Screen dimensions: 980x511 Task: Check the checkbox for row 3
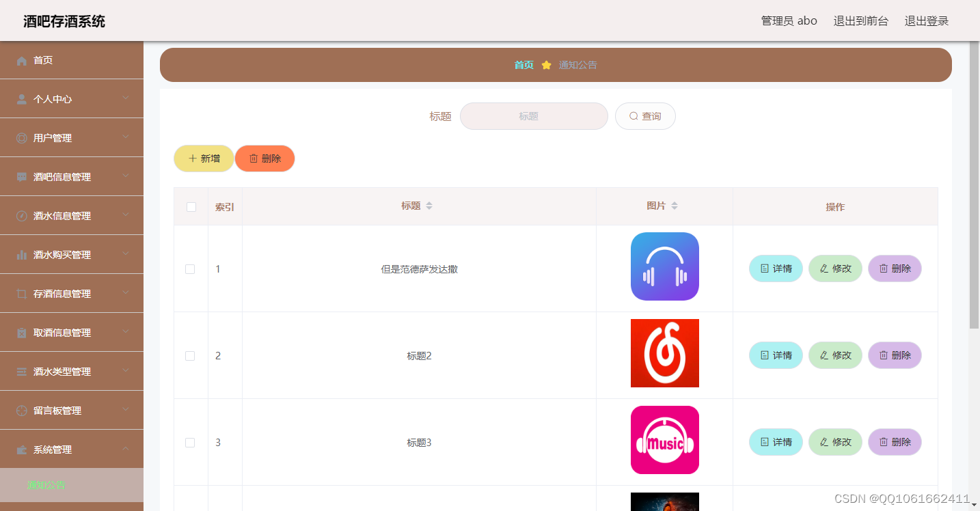(x=190, y=443)
